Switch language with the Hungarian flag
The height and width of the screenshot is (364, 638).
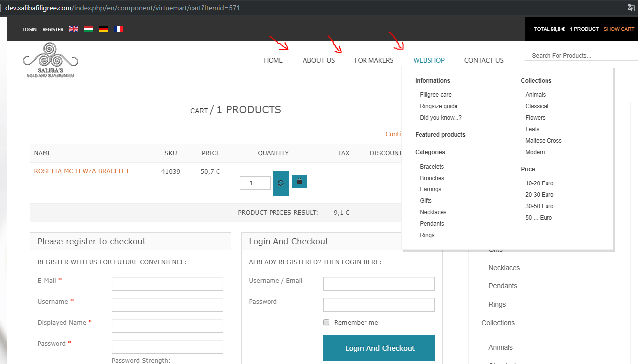pyautogui.click(x=89, y=29)
